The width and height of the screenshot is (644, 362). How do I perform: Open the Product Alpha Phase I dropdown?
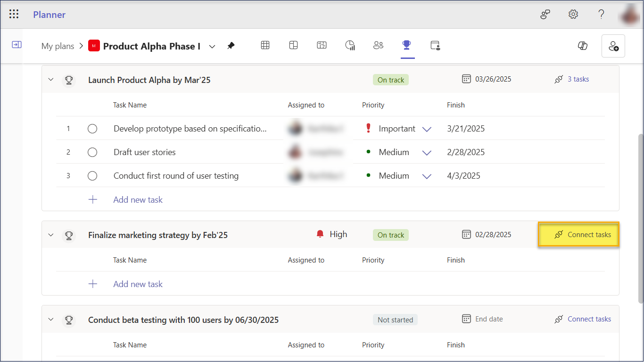pos(212,46)
